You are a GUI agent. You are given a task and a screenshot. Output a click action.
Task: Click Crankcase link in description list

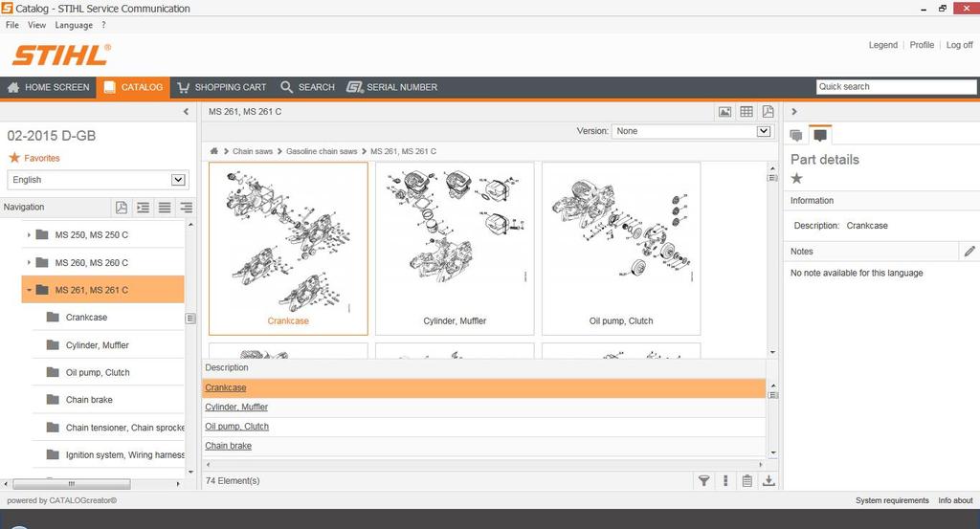tap(226, 387)
